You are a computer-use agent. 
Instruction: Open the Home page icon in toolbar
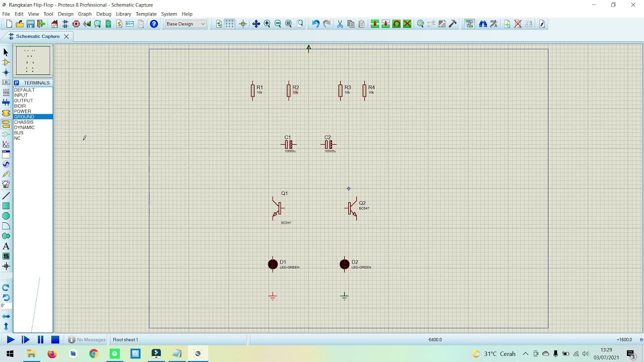(54, 24)
